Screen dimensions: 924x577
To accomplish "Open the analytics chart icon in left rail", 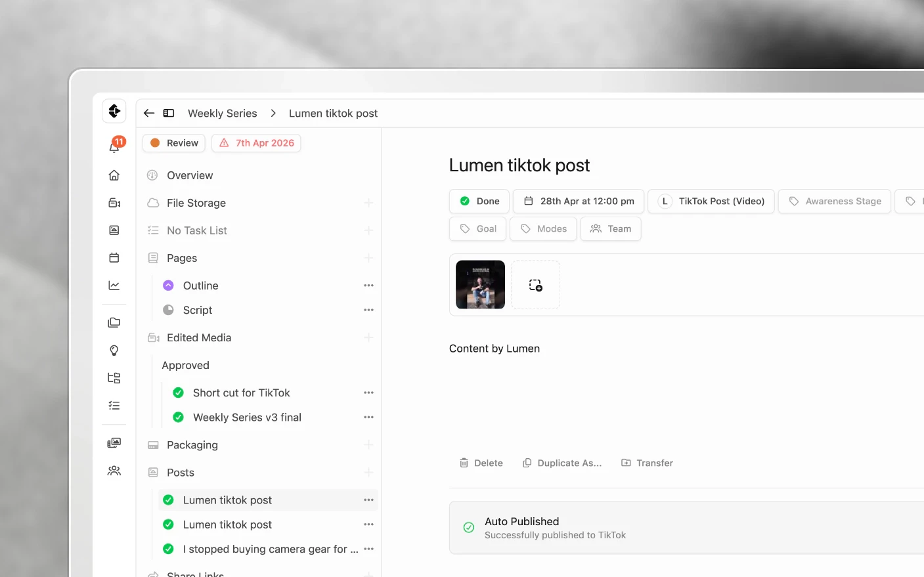I will click(x=114, y=286).
